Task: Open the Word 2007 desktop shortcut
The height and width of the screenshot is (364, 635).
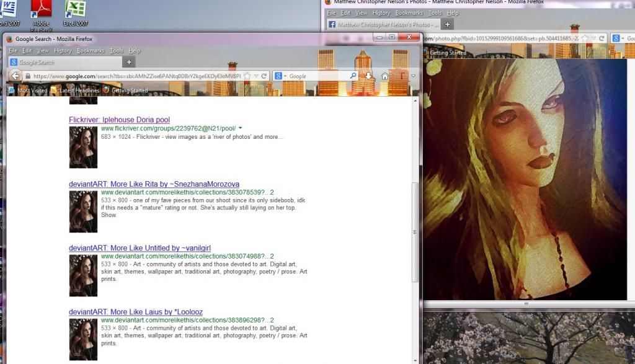Action: pos(9,14)
